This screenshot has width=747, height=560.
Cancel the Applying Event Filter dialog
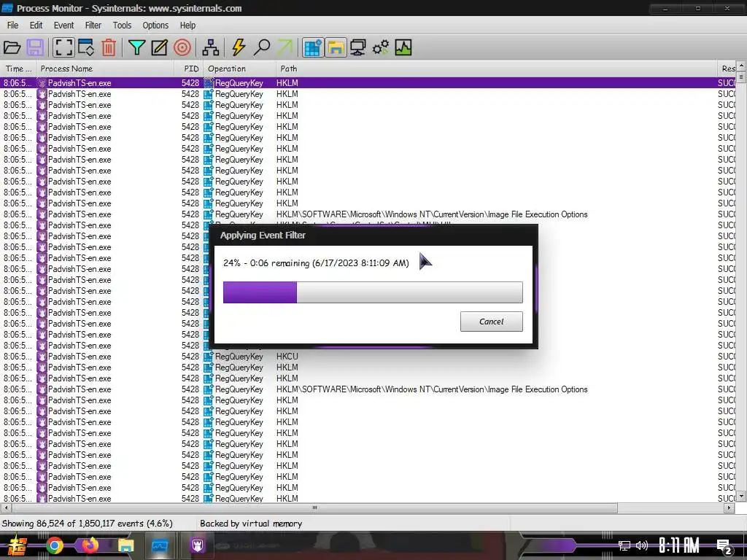(491, 322)
